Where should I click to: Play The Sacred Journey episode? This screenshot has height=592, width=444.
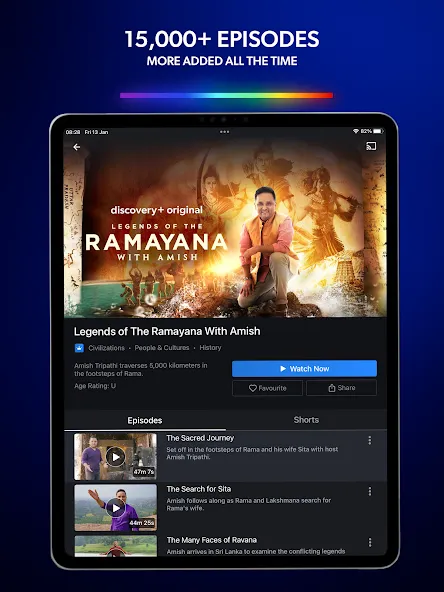tap(116, 457)
